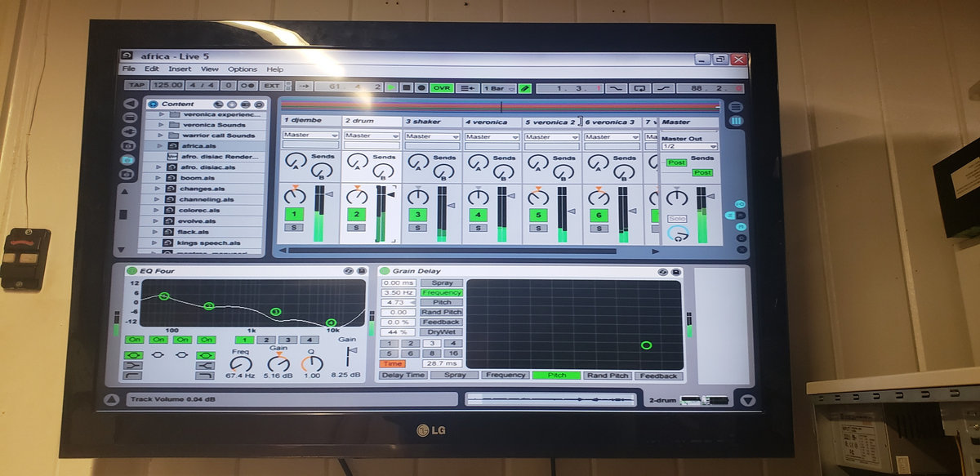Select the Rand Pitch button under the XY pad
Viewport: 980px width, 476px height.
coord(608,376)
